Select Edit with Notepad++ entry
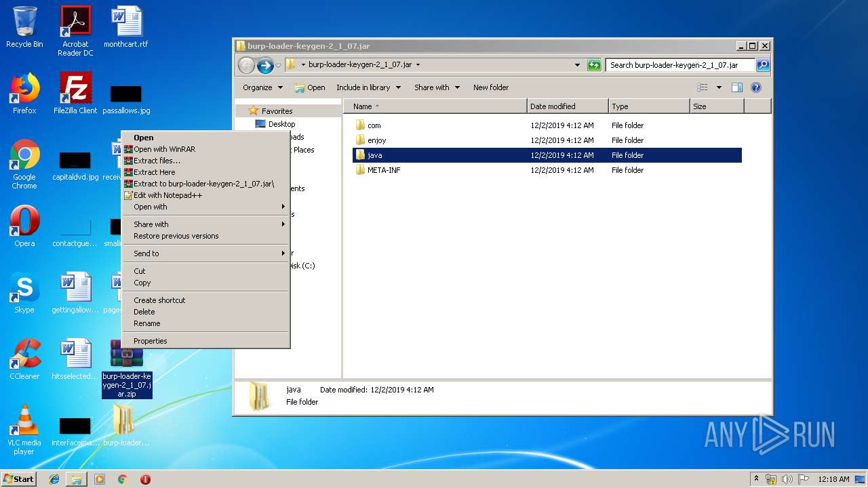The height and width of the screenshot is (488, 868). (x=205, y=195)
